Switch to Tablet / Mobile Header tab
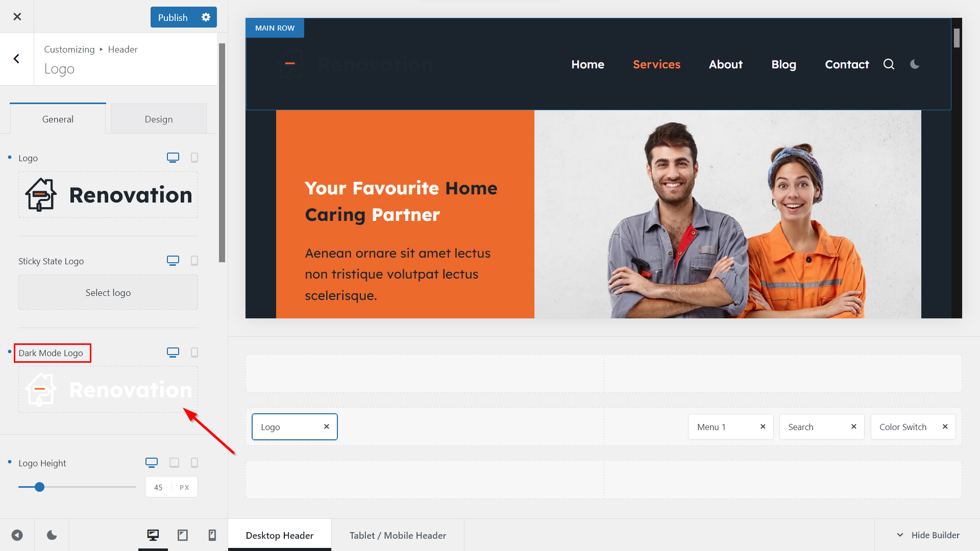 397,535
